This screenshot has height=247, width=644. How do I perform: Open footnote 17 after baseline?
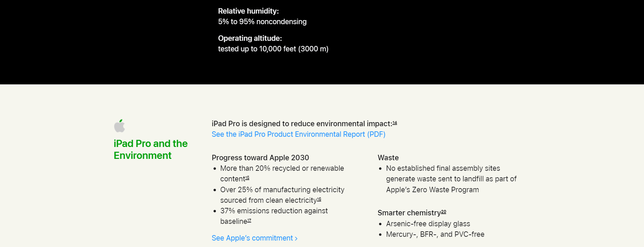pos(249,220)
